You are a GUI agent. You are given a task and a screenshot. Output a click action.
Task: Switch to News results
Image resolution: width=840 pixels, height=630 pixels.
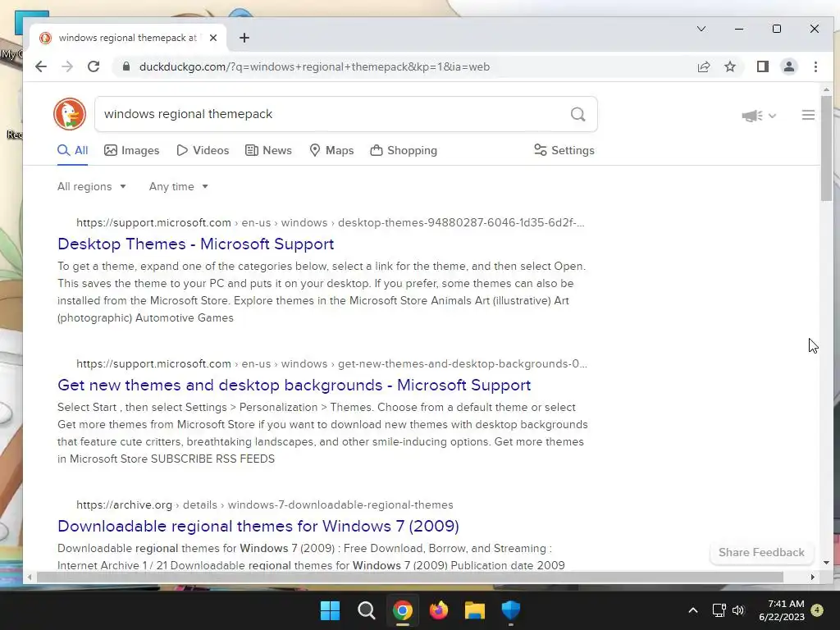pos(268,151)
